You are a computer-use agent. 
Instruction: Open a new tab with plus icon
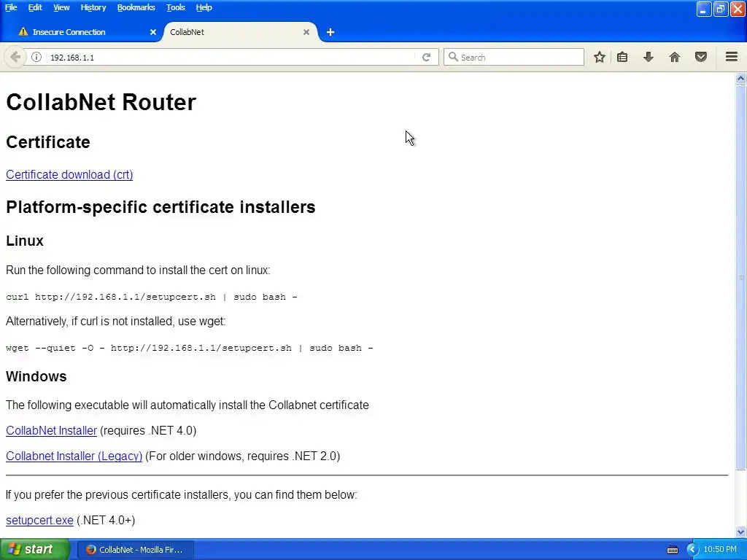coord(330,32)
